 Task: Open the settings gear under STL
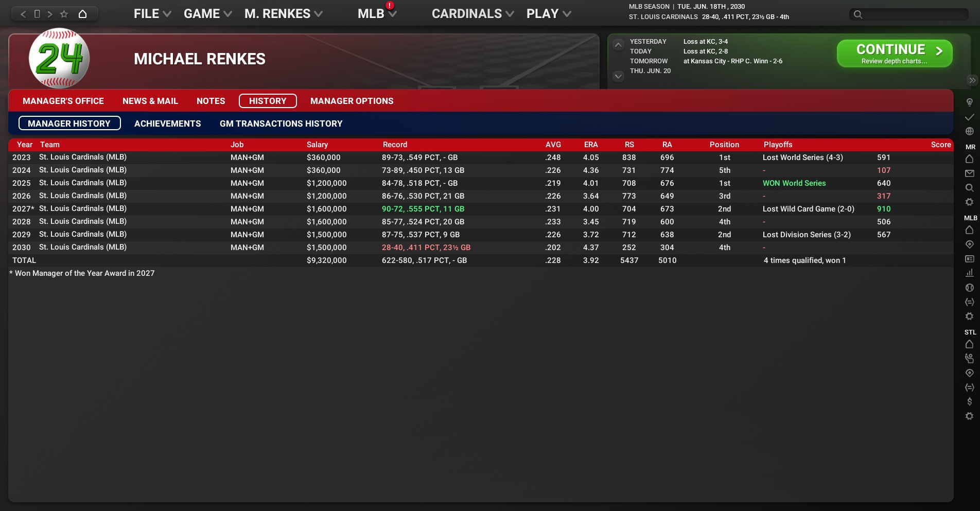[970, 416]
